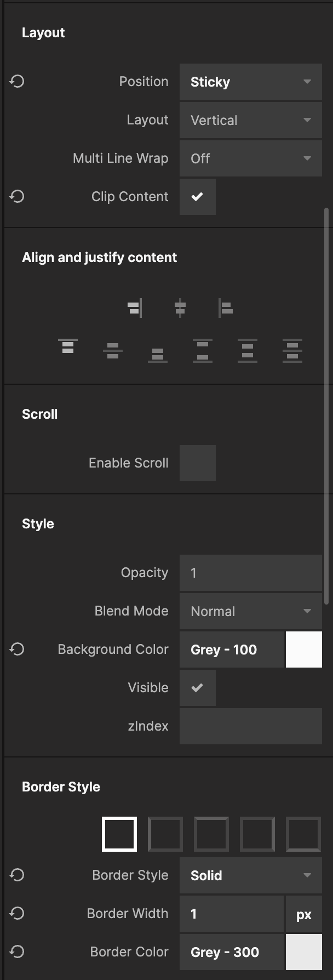
Task: Choose justify content to top icon
Action: click(68, 346)
